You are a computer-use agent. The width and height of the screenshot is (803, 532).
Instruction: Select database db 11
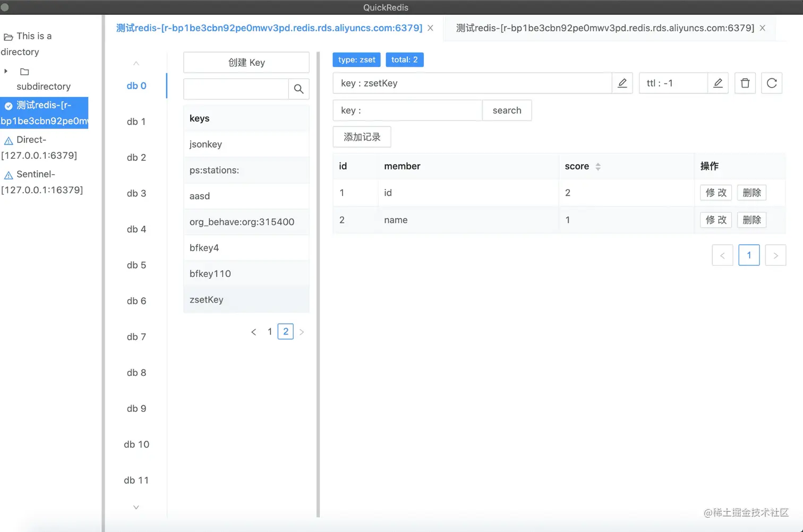(x=136, y=480)
